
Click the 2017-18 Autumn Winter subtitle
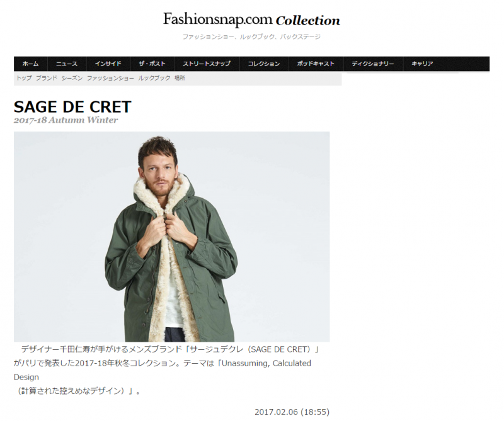(66, 120)
